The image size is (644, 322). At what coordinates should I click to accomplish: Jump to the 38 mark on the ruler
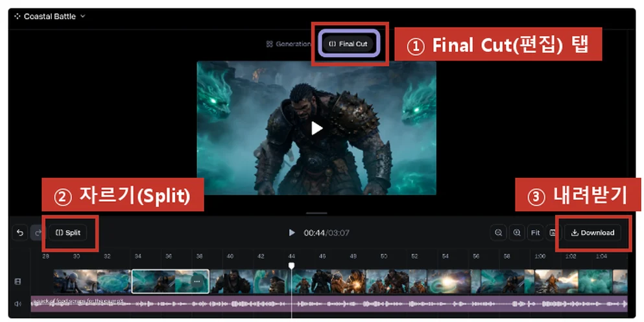[x=199, y=256]
